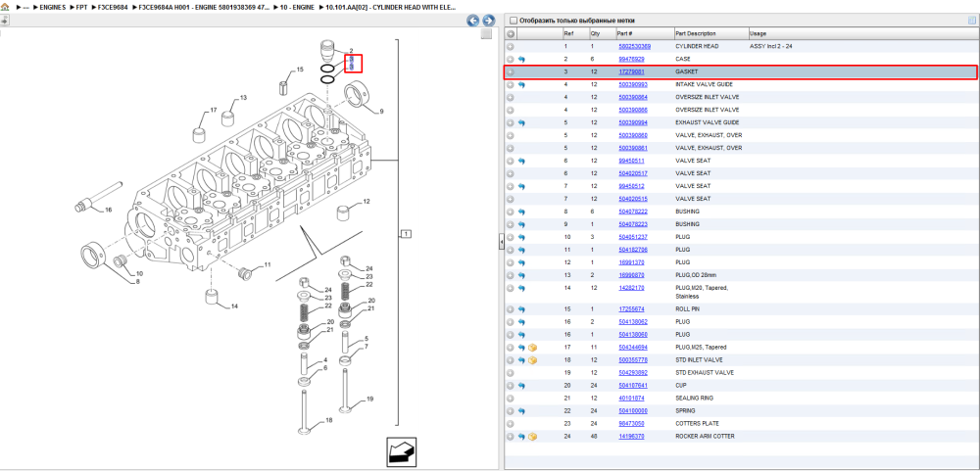The image size is (980, 471).
Task: Open part number 500390993 link
Action: (633, 84)
